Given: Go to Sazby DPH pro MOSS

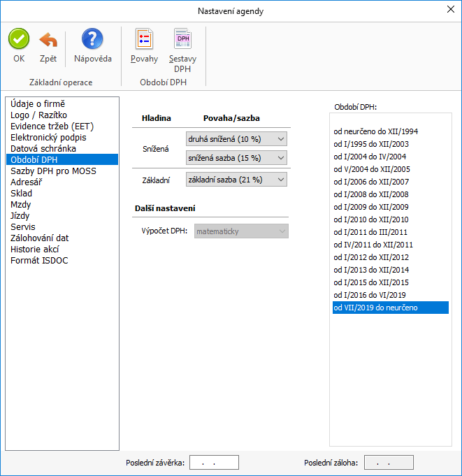Looking at the screenshot, I should click(53, 171).
